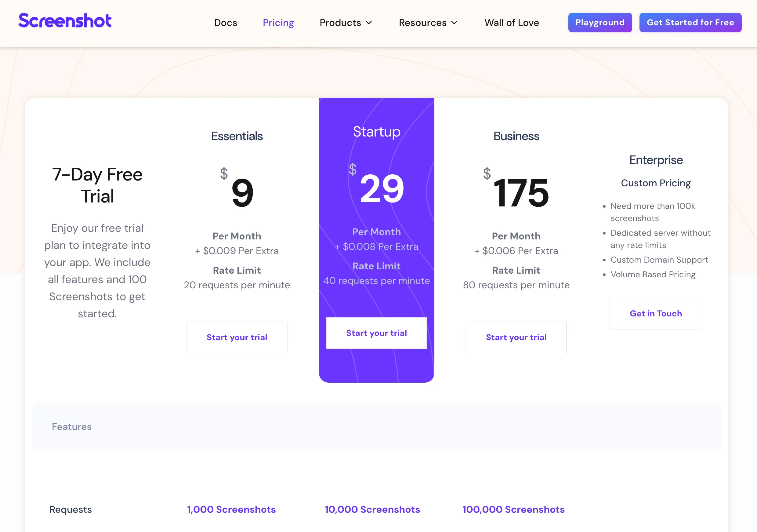The height and width of the screenshot is (532, 757).
Task: Start your trial on the Business plan
Action: (516, 337)
